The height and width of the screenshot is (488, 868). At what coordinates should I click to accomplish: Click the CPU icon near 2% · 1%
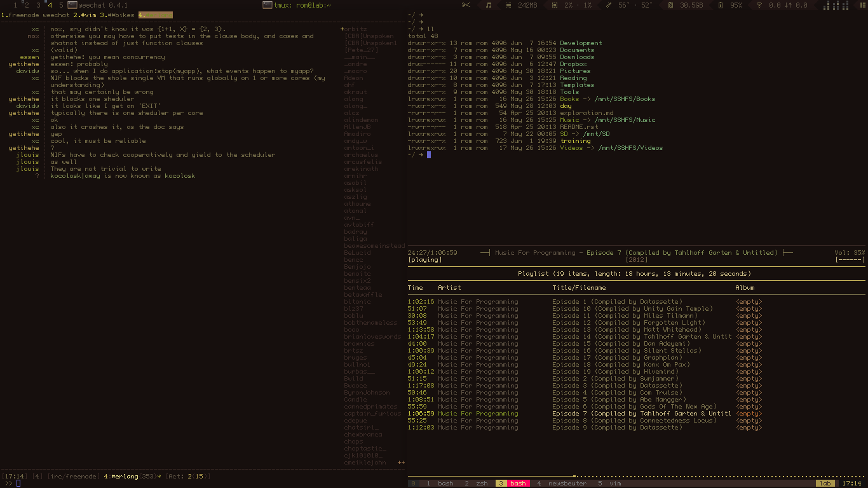(x=555, y=5)
